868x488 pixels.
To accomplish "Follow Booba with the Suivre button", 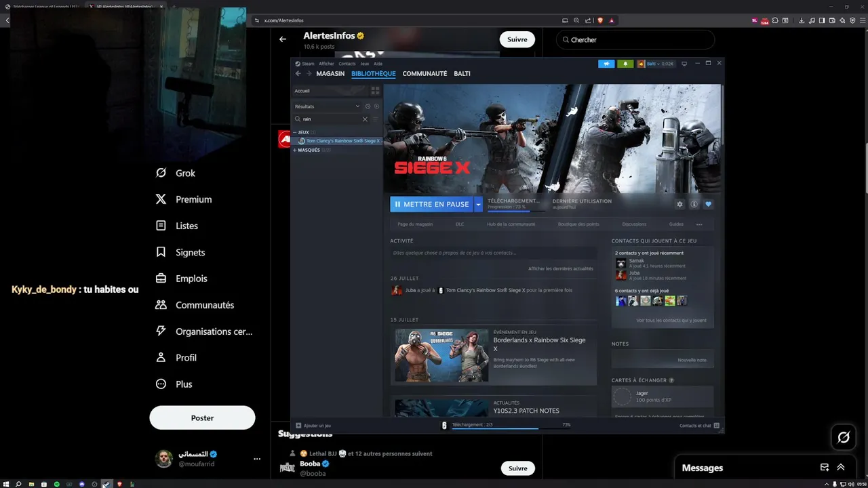I will click(517, 468).
